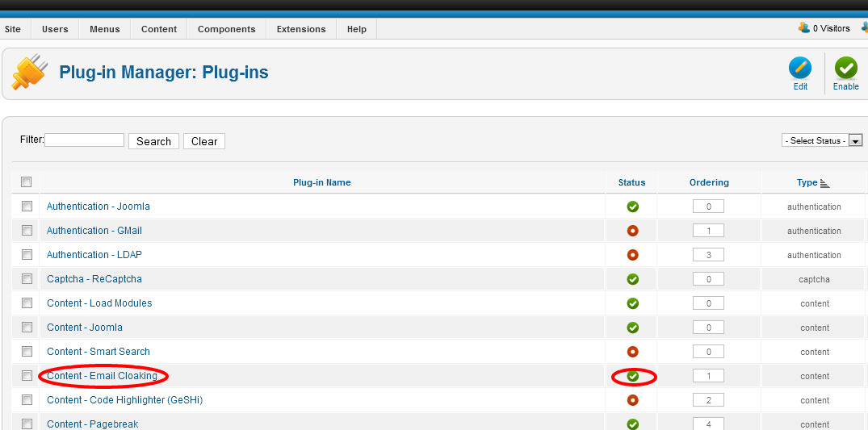
Task: Open the Extensions menu
Action: coord(301,29)
